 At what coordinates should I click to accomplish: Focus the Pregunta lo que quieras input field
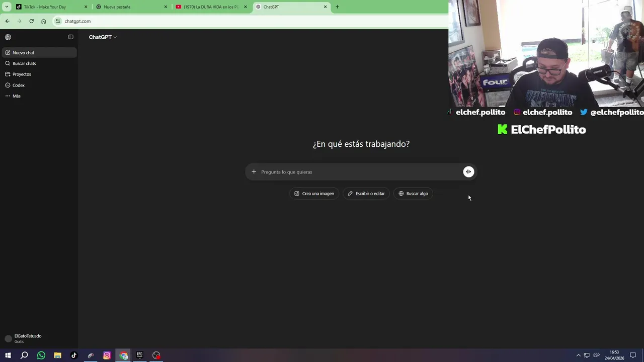tap(360, 172)
